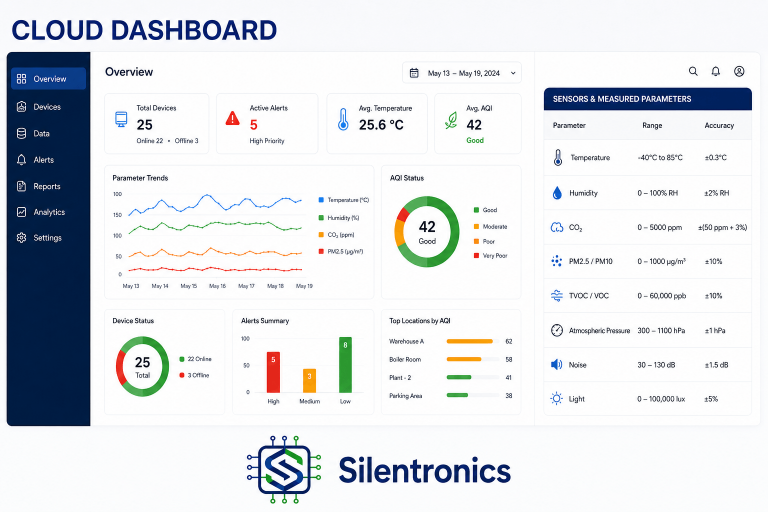The width and height of the screenshot is (768, 512).
Task: Click the search magnifier icon
Action: (x=693, y=72)
